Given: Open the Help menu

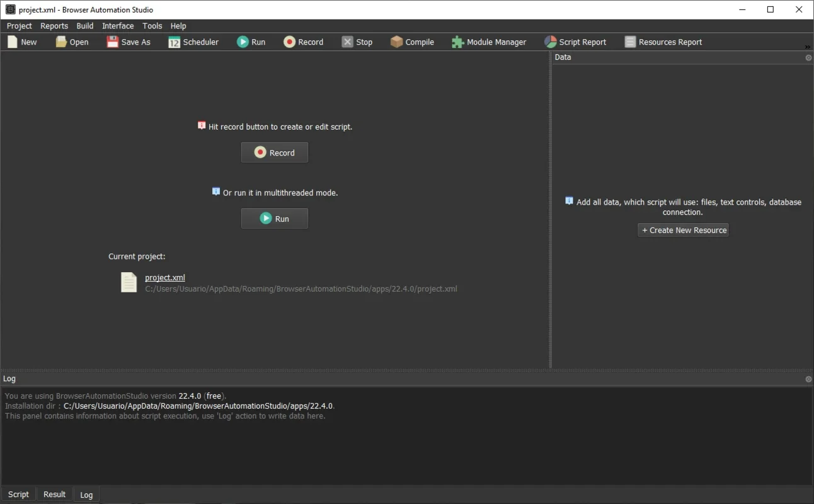Looking at the screenshot, I should pos(178,26).
